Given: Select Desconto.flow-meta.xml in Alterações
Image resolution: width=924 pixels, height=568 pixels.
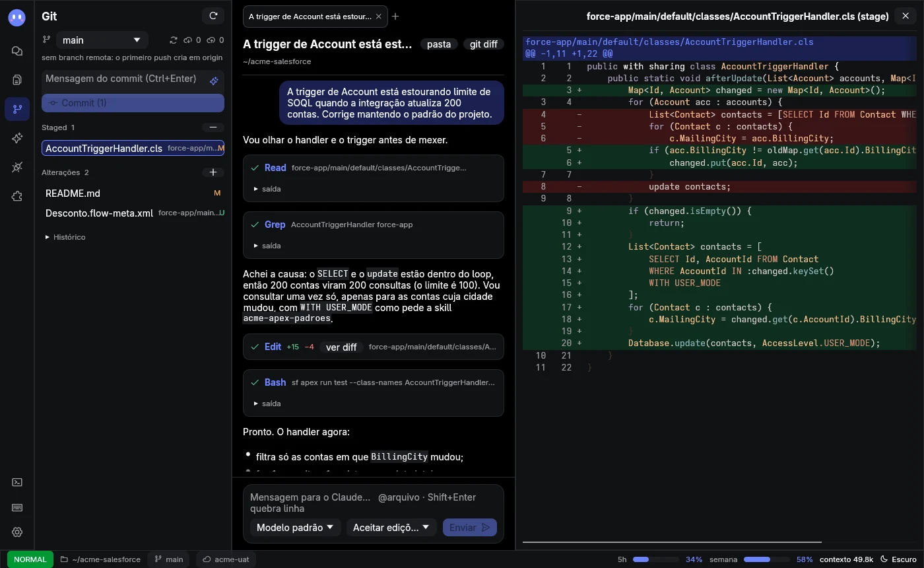Looking at the screenshot, I should pos(133,213).
